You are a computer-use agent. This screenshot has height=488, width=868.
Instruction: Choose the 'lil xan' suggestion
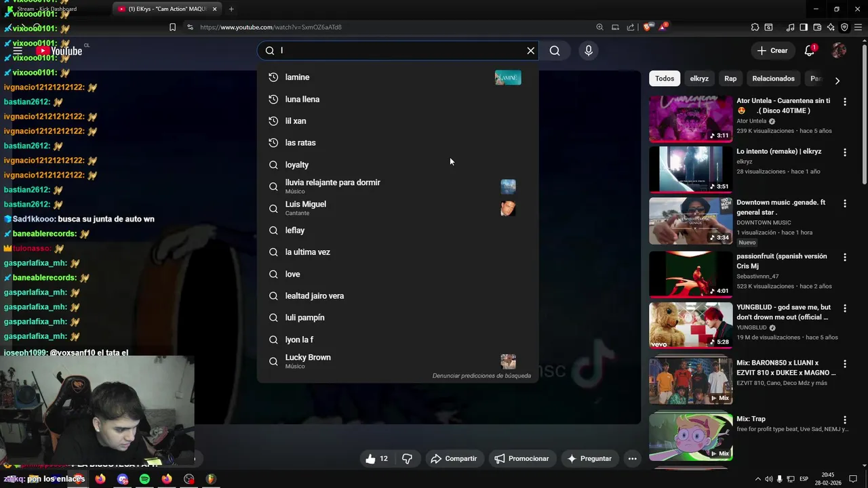(397, 121)
